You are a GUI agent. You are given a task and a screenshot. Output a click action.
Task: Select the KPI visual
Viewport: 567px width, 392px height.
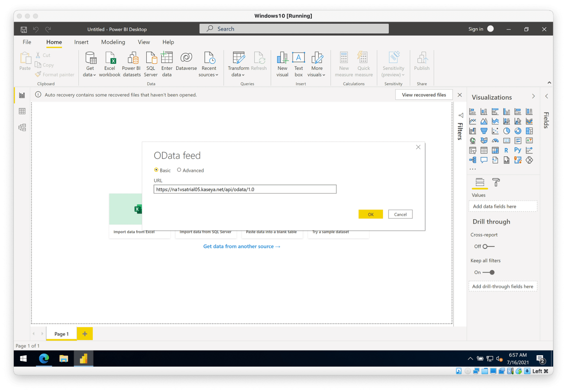(529, 141)
